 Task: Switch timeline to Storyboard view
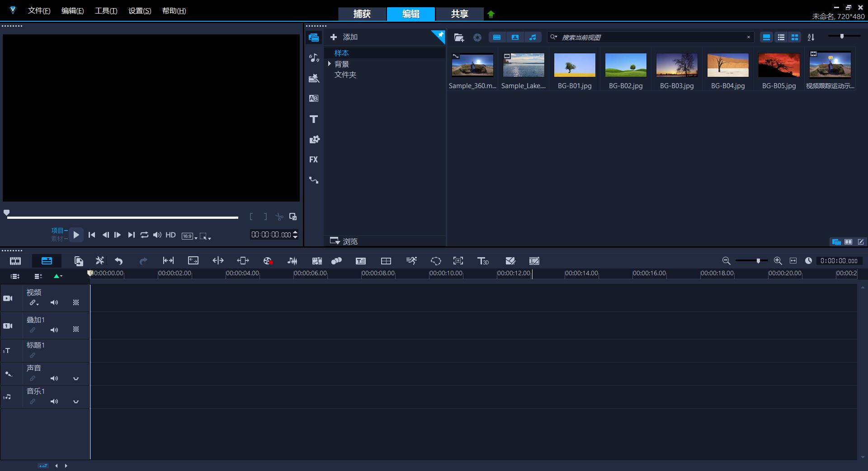(15, 261)
